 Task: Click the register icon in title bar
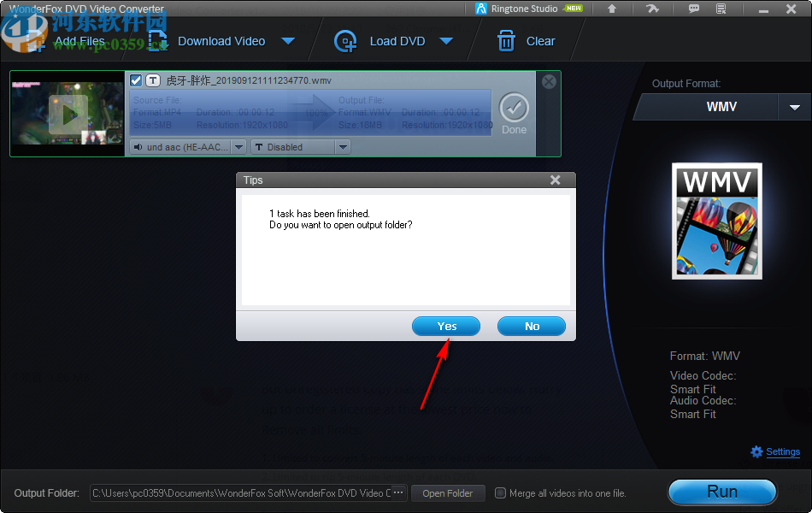coord(652,9)
